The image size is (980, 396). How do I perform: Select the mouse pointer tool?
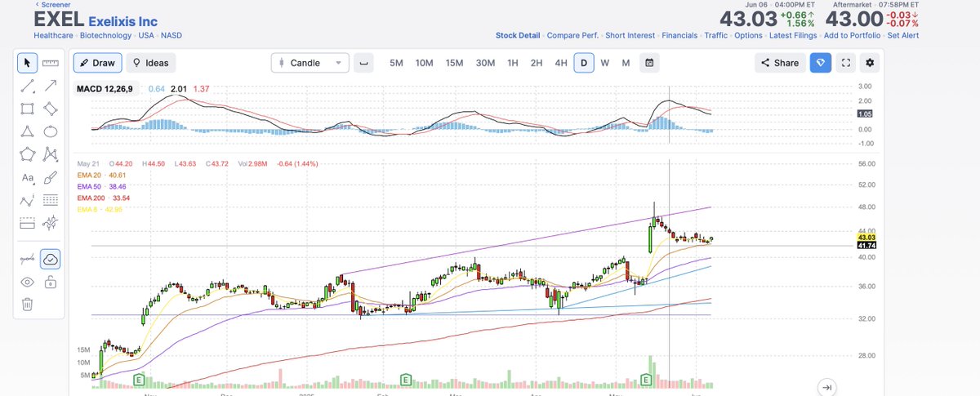[x=27, y=63]
